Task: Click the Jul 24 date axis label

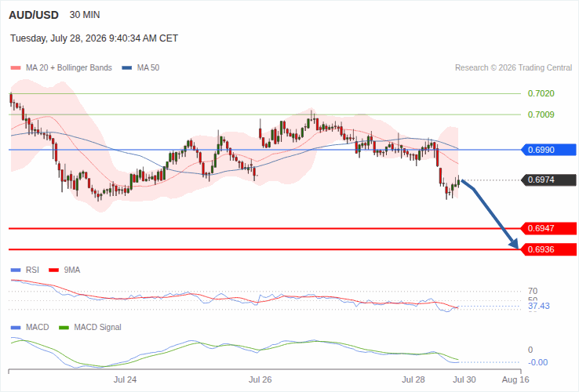Action: tap(126, 379)
